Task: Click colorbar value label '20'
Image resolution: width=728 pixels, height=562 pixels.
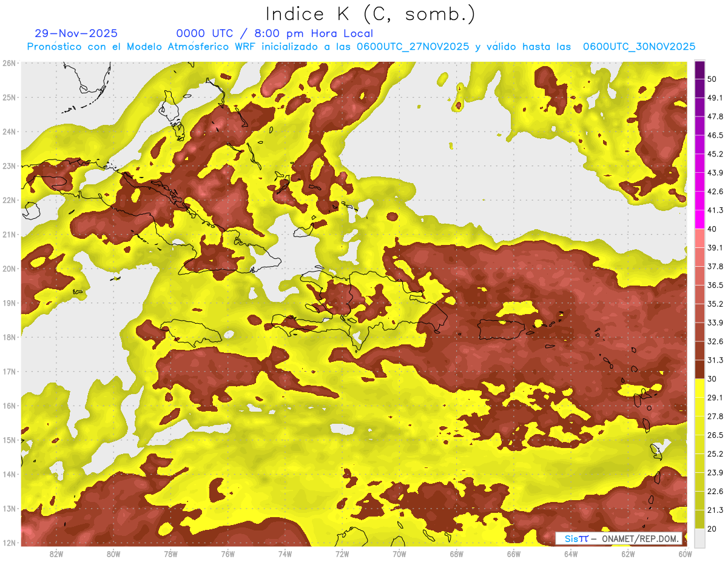Action: (712, 529)
